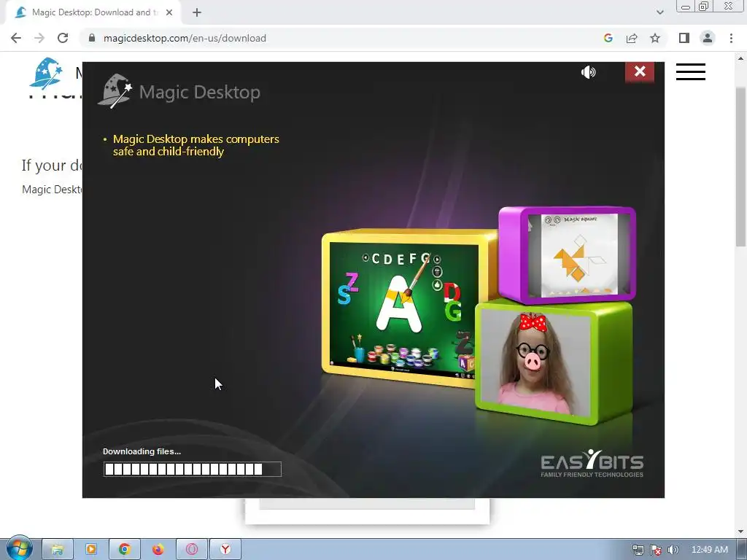
Task: Click the 'Downloading files...' status text
Action: (142, 451)
